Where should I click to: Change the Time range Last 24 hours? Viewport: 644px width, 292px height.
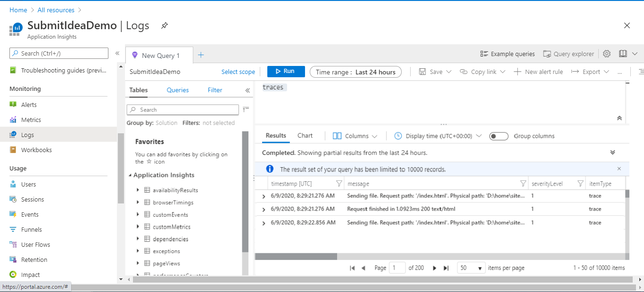(x=355, y=72)
